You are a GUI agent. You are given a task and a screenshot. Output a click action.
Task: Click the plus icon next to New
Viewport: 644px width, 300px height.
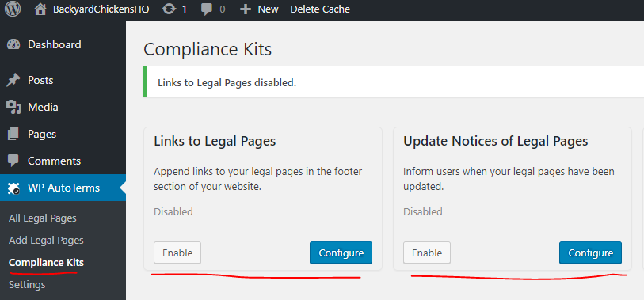pos(246,9)
